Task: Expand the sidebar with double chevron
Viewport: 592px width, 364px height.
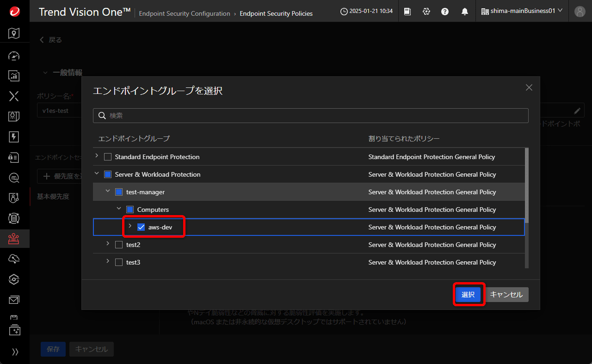Action: [x=15, y=352]
